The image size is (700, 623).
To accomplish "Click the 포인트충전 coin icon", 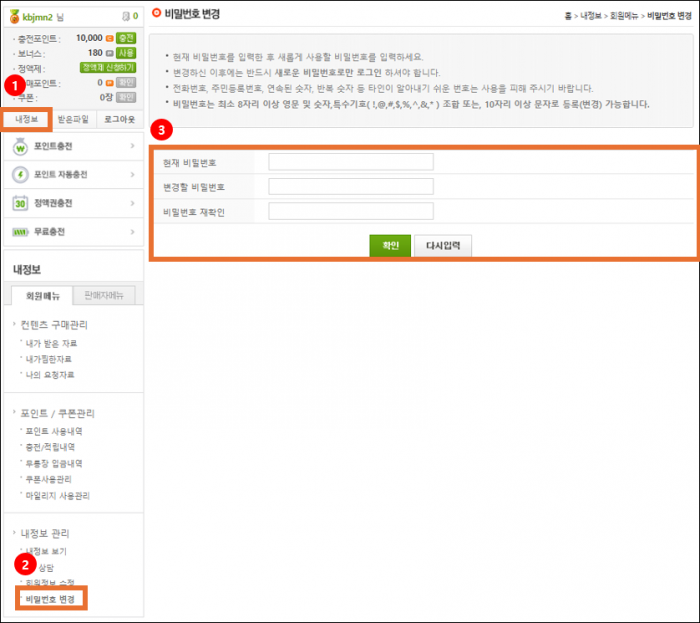I will (20, 147).
